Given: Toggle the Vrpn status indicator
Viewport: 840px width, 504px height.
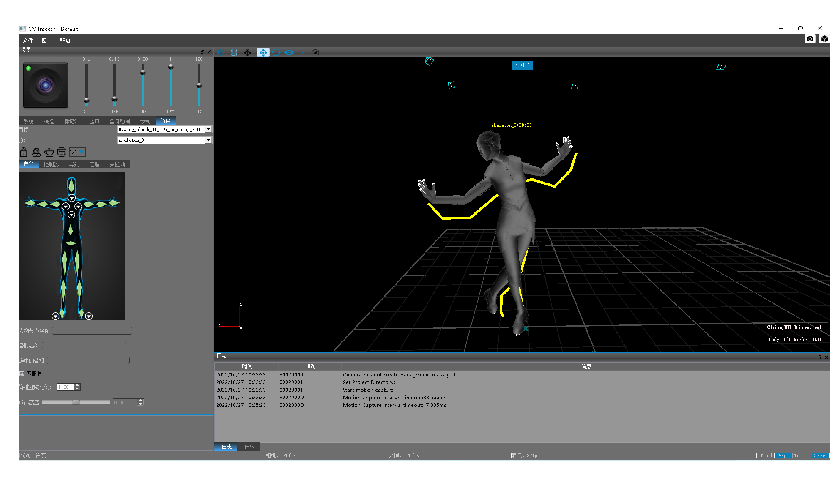Looking at the screenshot, I should (x=783, y=455).
